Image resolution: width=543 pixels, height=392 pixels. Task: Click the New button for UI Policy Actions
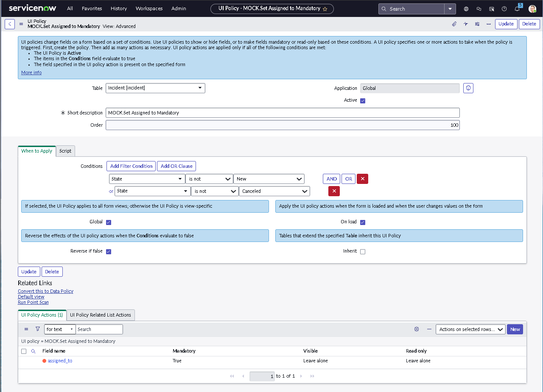515,329
